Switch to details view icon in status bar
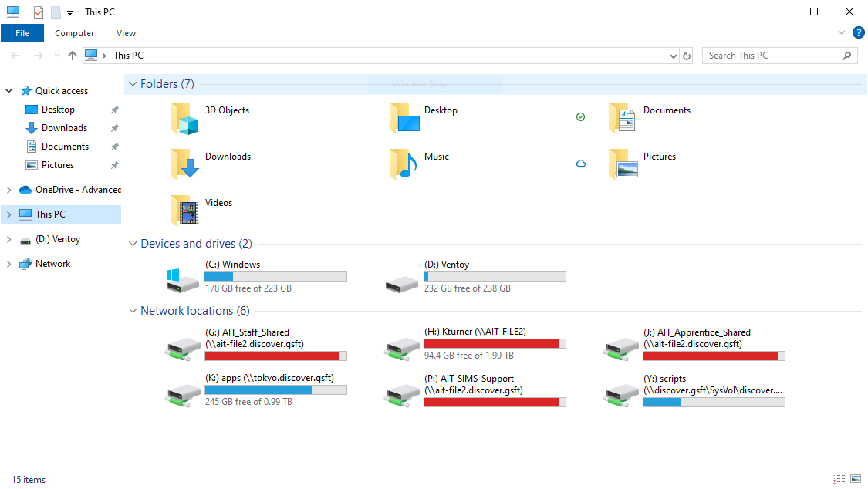Screen dimensions: 868x489 pos(839,478)
